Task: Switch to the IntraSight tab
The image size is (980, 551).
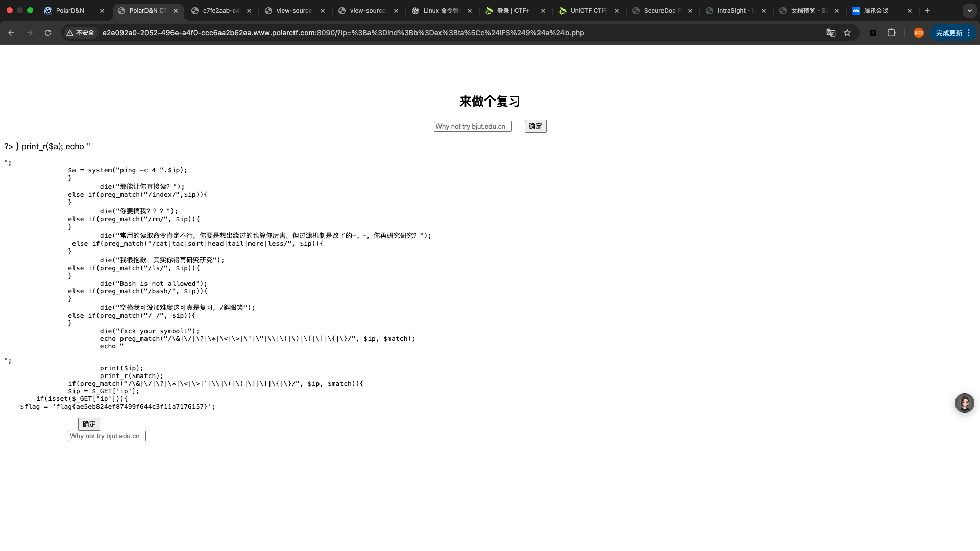Action: click(x=735, y=10)
